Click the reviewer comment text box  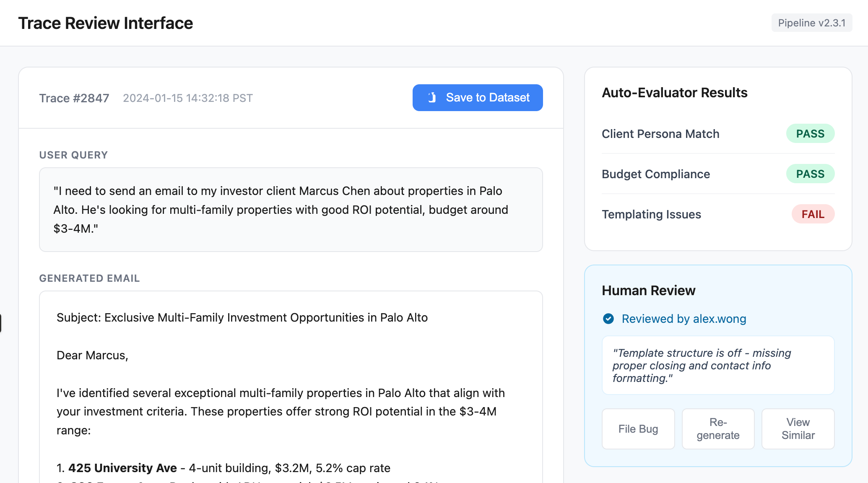717,365
